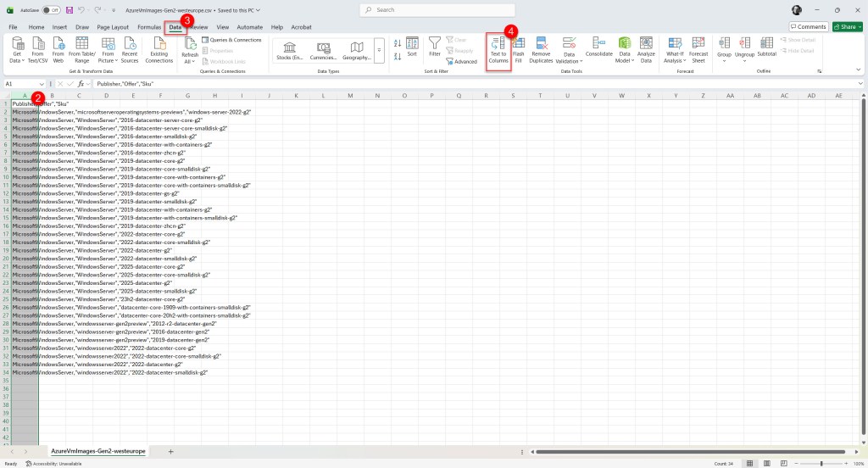This screenshot has width=868, height=468.
Task: Click the zoom slider in status bar
Action: click(821, 464)
